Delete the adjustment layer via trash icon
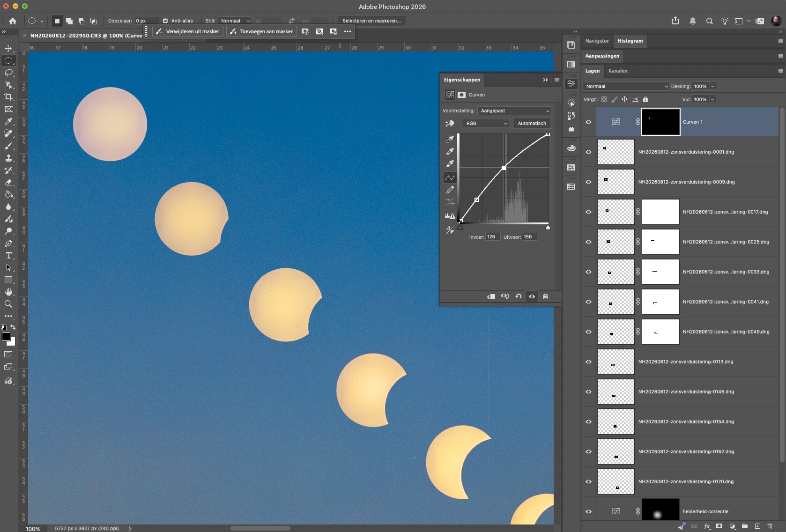The height and width of the screenshot is (532, 786). 545,296
